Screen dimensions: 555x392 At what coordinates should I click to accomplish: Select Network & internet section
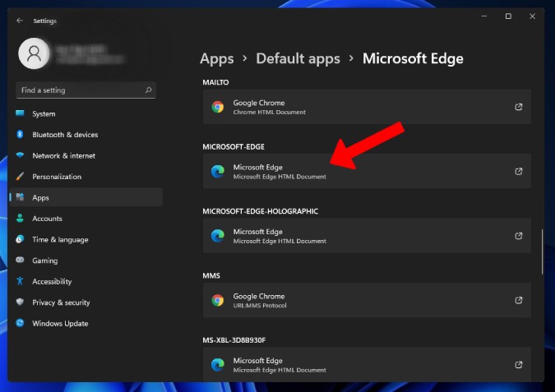click(x=63, y=155)
